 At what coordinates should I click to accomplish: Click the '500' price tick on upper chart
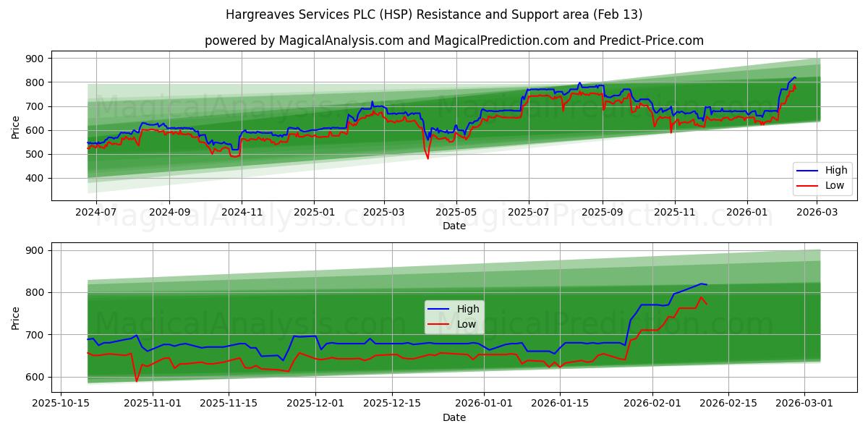point(35,155)
